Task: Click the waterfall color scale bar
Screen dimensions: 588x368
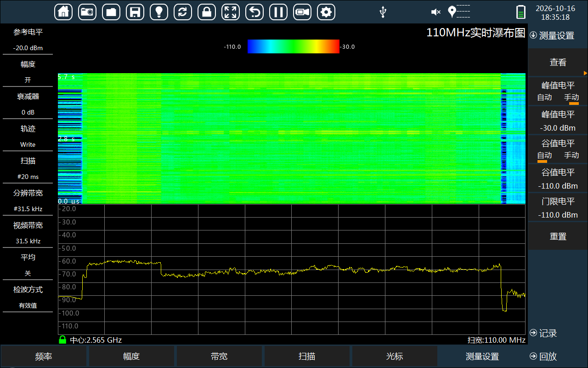Action: click(294, 46)
